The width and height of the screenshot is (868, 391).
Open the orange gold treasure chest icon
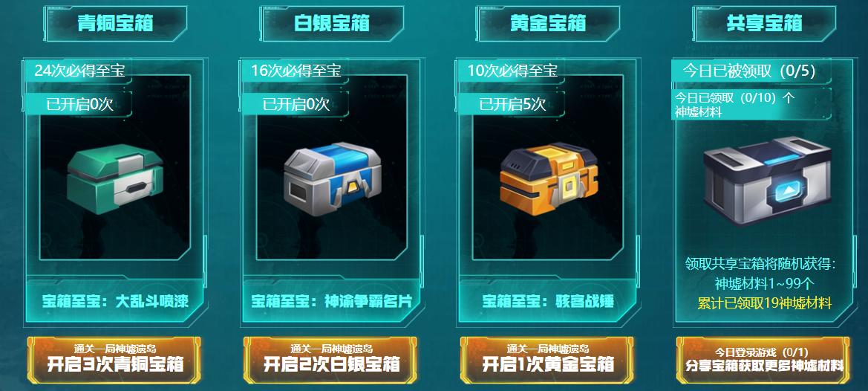[x=549, y=178]
